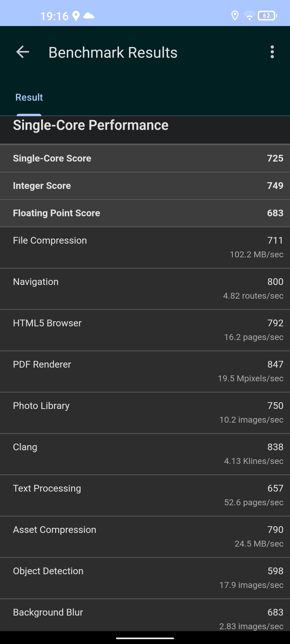The image size is (290, 644).
Task: Select the Integer Score row
Action: [x=145, y=186]
